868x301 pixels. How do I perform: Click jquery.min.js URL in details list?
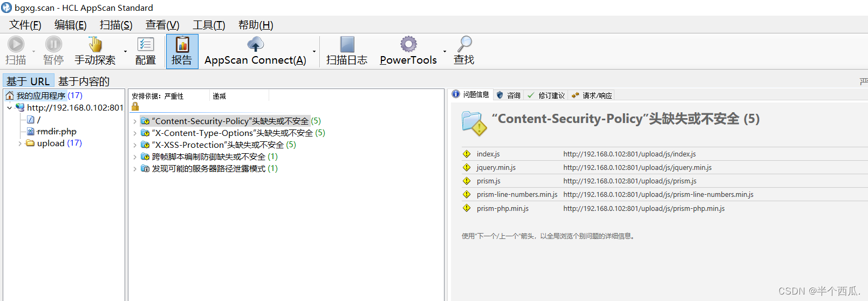[x=637, y=167]
